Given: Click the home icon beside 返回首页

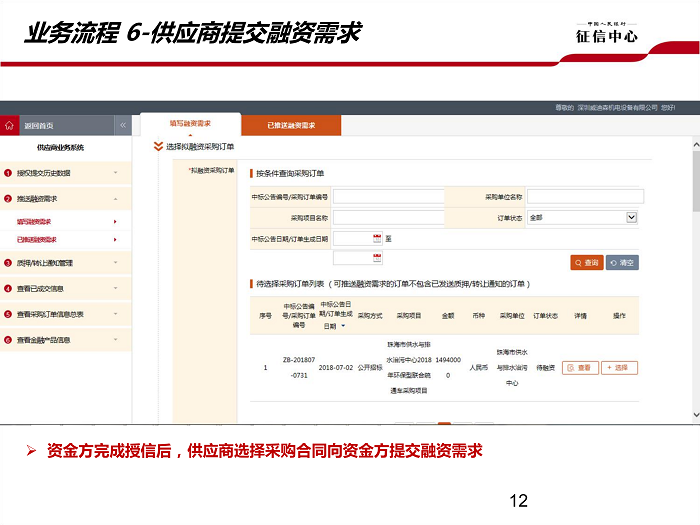Looking at the screenshot, I should pyautogui.click(x=10, y=126).
